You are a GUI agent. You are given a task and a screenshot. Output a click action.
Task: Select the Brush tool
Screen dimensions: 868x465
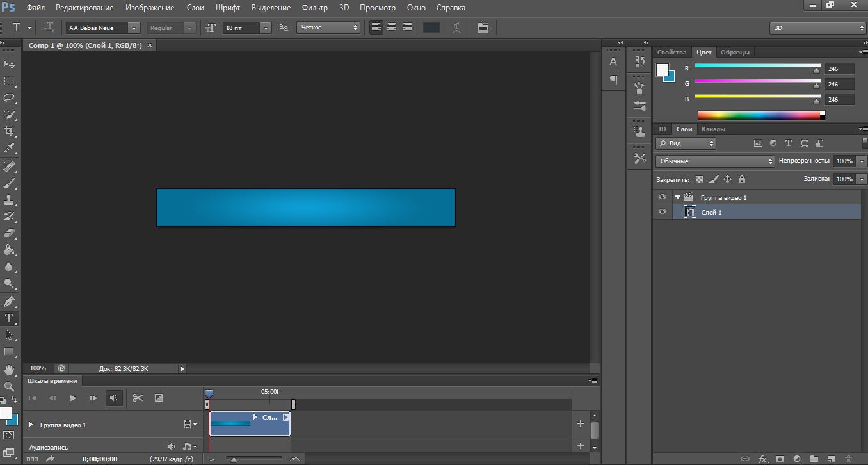tap(10, 183)
